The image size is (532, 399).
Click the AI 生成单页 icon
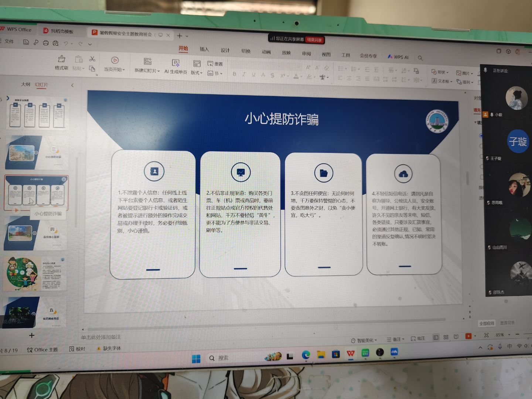coord(176,63)
